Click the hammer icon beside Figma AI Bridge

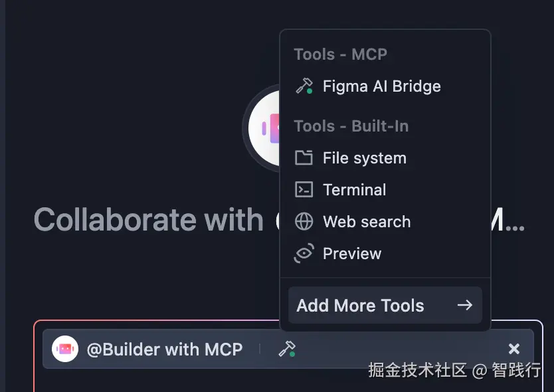point(304,86)
